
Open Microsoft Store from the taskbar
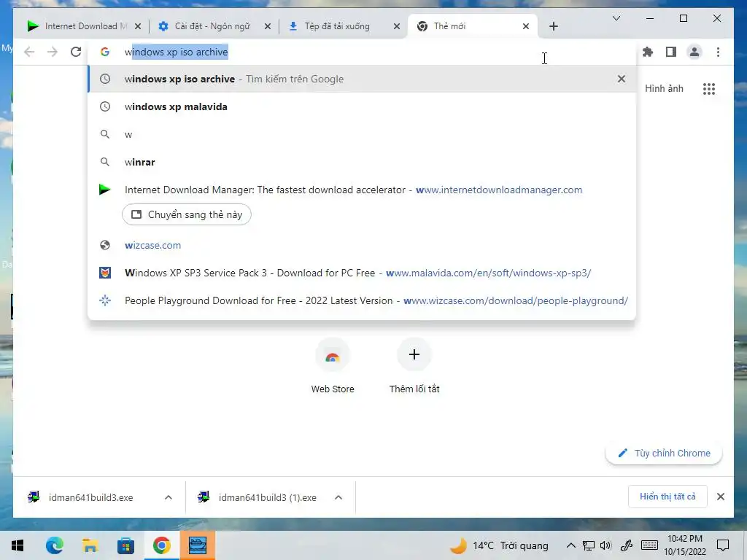click(x=125, y=545)
